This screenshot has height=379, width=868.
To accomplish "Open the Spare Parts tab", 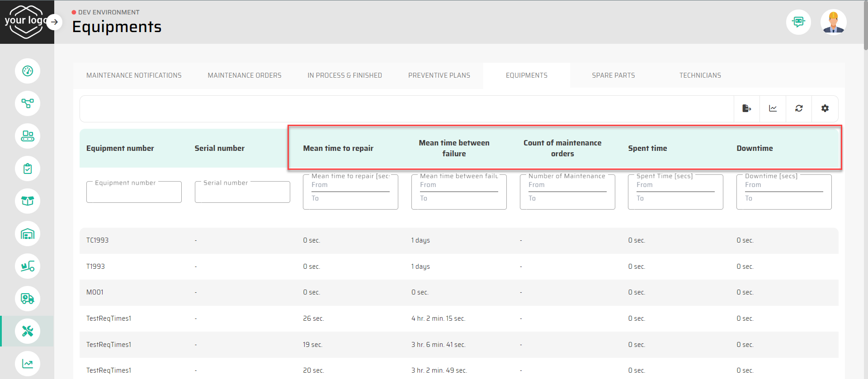I will coord(613,75).
